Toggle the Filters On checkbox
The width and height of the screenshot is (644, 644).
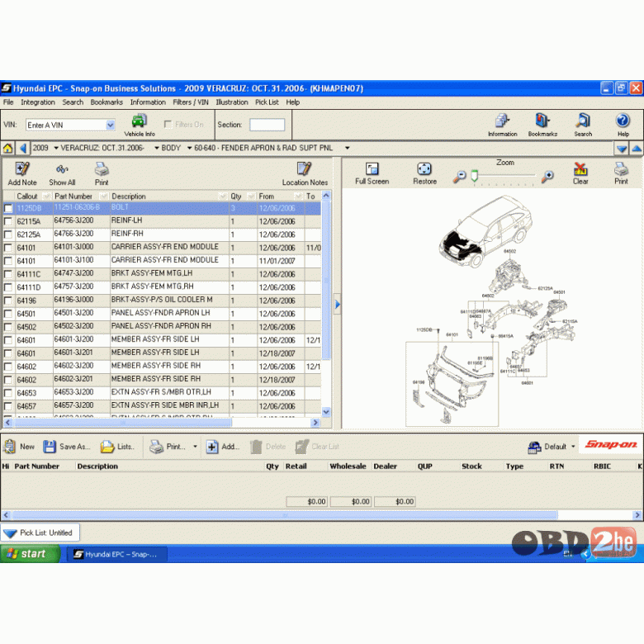point(168,125)
